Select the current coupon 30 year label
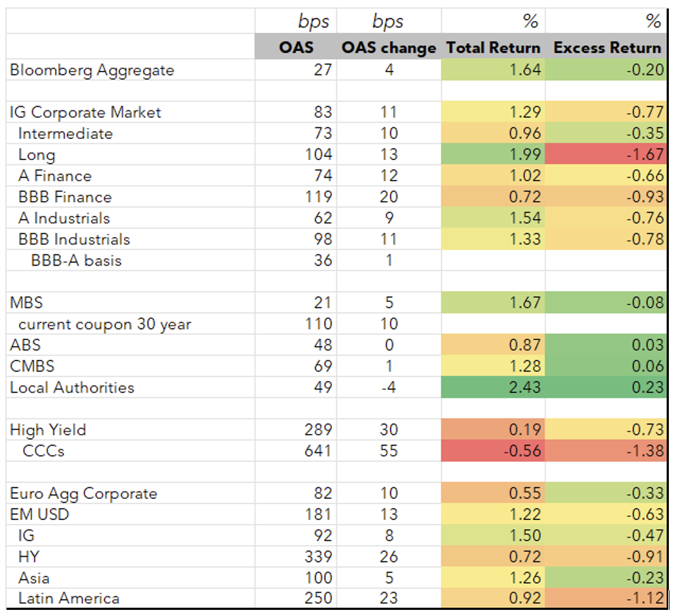 [104, 324]
